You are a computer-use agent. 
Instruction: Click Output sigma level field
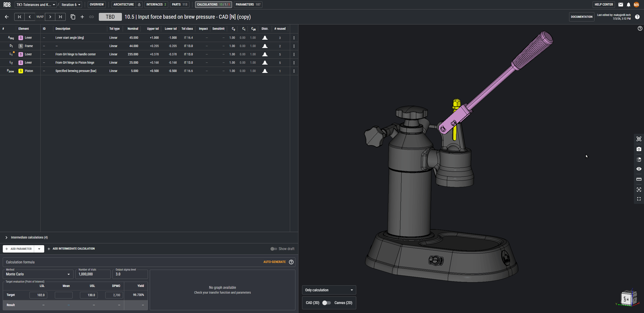(x=130, y=274)
